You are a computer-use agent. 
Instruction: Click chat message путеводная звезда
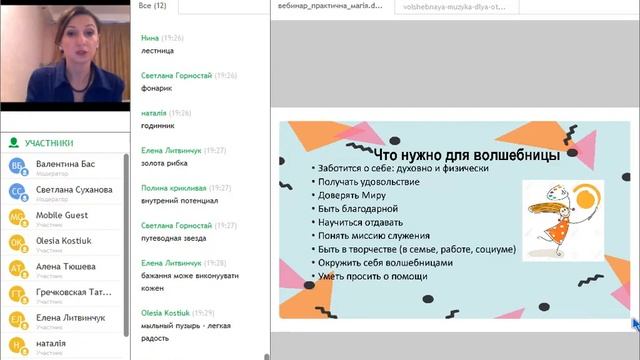pos(173,238)
